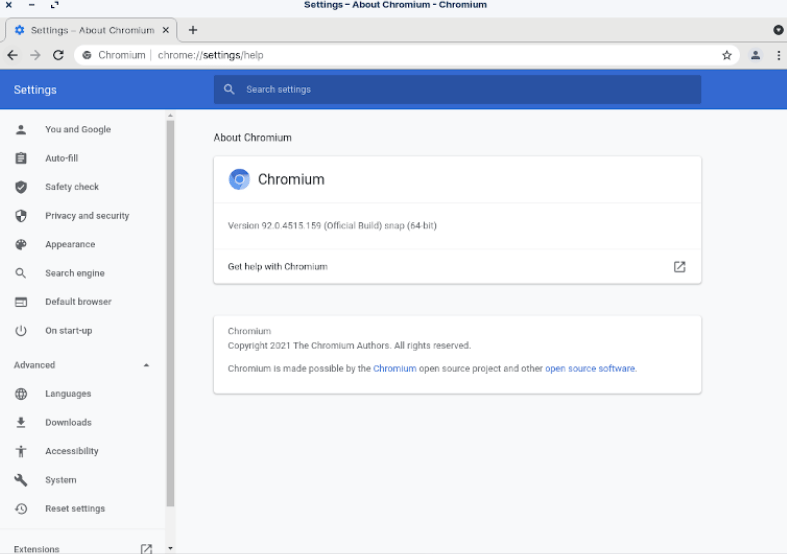Click the About Chromium heading
Image resolution: width=787 pixels, height=554 pixels.
pos(252,137)
